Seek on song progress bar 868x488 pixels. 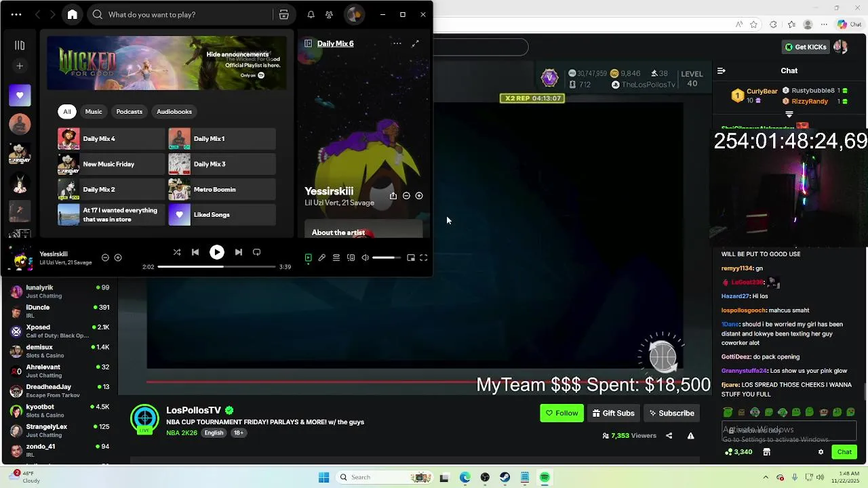(218, 267)
